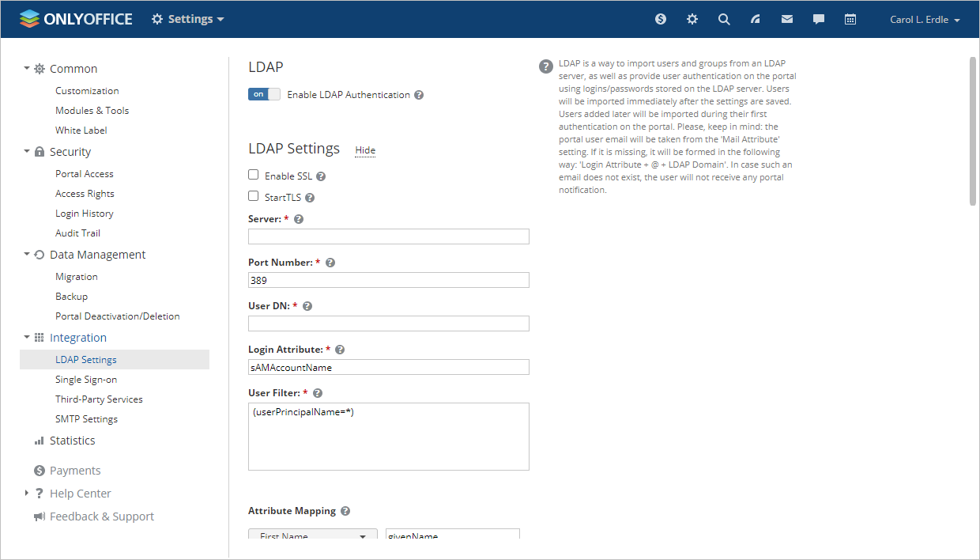Check the StartTLS option
Image resolution: width=980 pixels, height=560 pixels.
pyautogui.click(x=253, y=195)
